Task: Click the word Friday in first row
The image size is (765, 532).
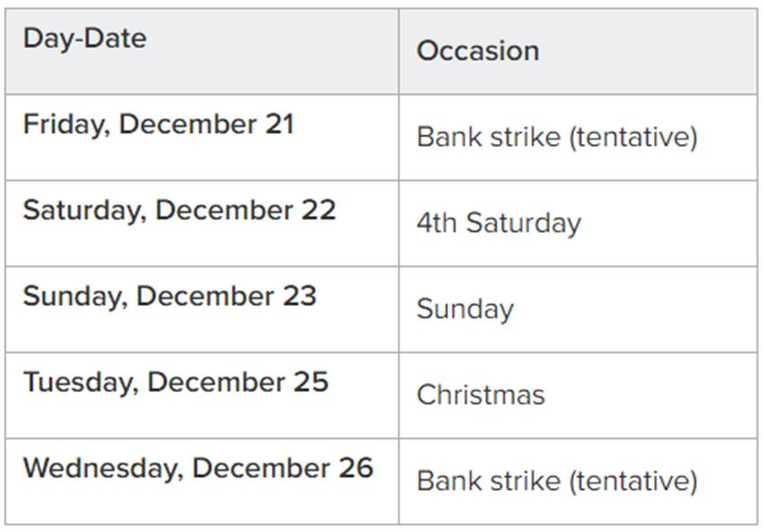Action: [x=61, y=124]
